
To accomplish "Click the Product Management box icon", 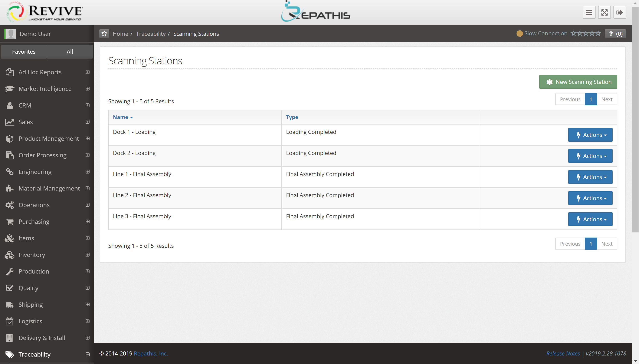I will tap(10, 139).
